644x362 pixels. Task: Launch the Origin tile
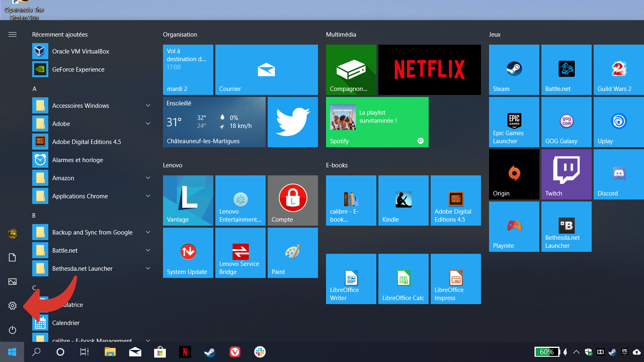514,174
